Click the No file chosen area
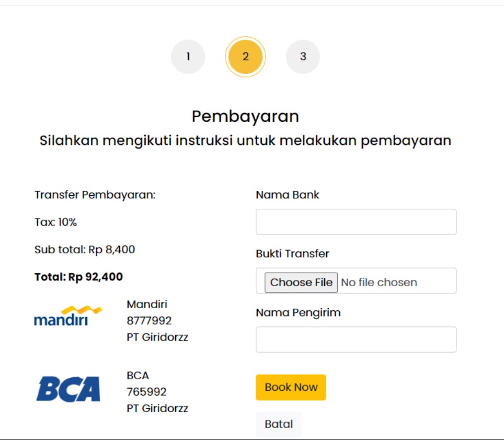Screen dimensions: 504x440 point(379,281)
